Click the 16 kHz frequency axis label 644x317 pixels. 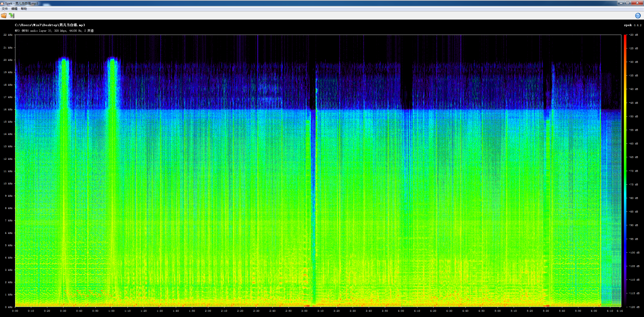(8, 110)
